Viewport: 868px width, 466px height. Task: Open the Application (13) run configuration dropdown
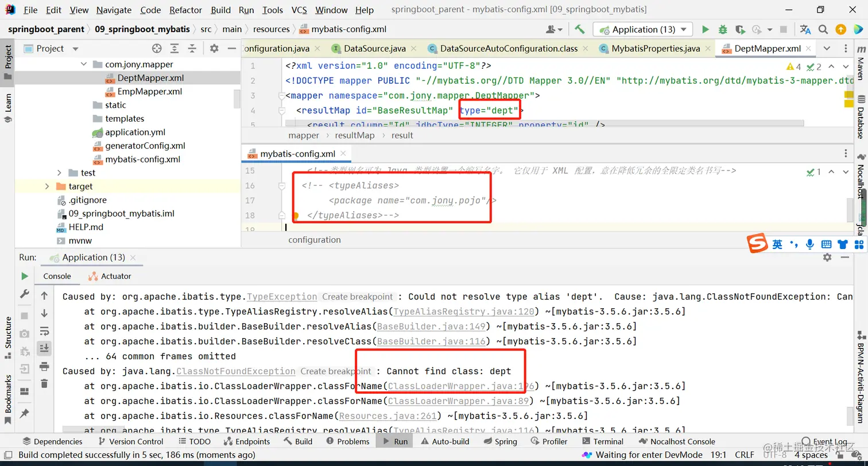pos(644,29)
